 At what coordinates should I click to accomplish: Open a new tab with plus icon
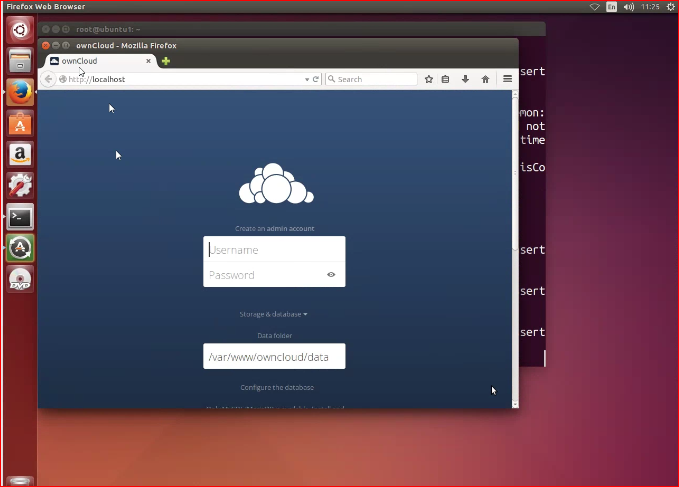coord(166,61)
